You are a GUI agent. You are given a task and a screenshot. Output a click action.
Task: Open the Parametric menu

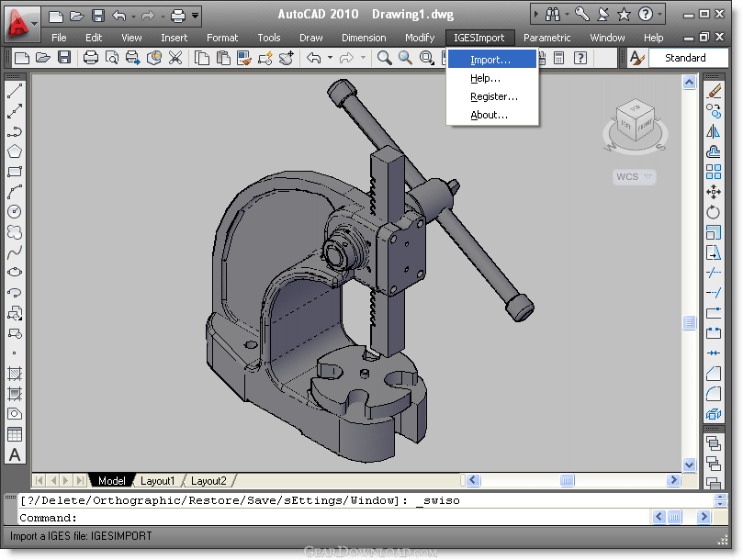pyautogui.click(x=546, y=38)
